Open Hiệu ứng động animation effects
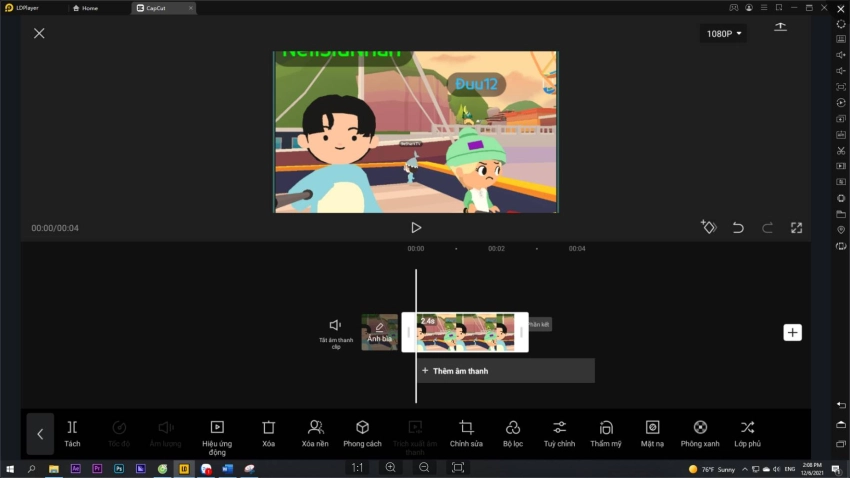The width and height of the screenshot is (850, 478). pyautogui.click(x=217, y=433)
